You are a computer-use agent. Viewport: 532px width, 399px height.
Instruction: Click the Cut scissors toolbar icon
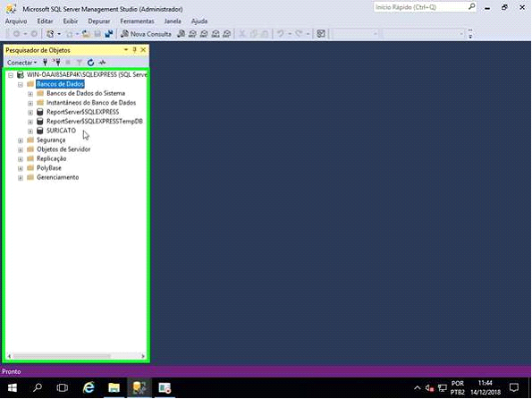coord(242,34)
